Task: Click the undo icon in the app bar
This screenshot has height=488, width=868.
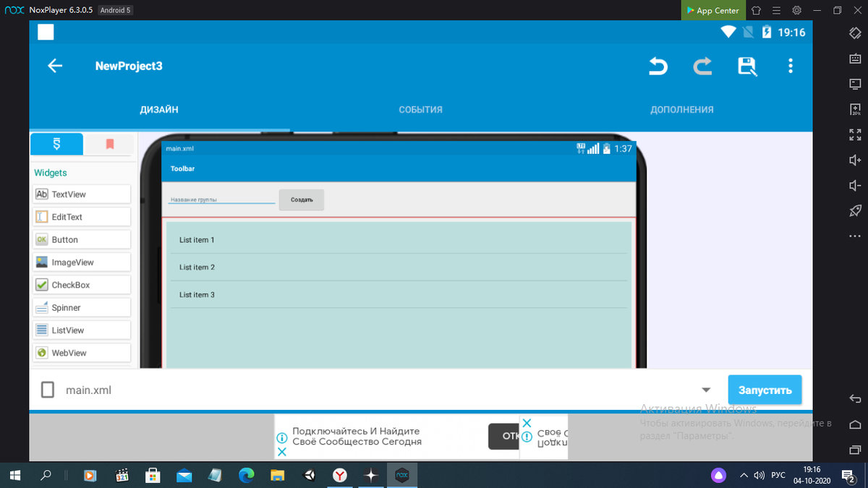Action: [x=658, y=67]
